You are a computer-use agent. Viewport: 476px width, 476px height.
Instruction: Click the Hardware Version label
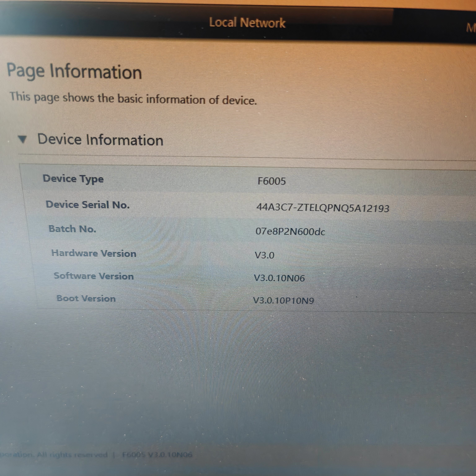click(x=94, y=253)
